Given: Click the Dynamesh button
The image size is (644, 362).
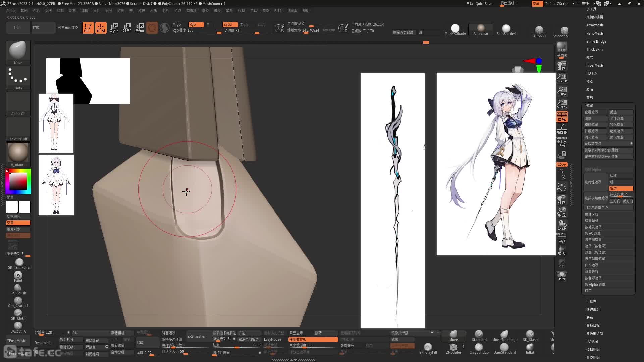Looking at the screenshot, I should pos(43,343).
